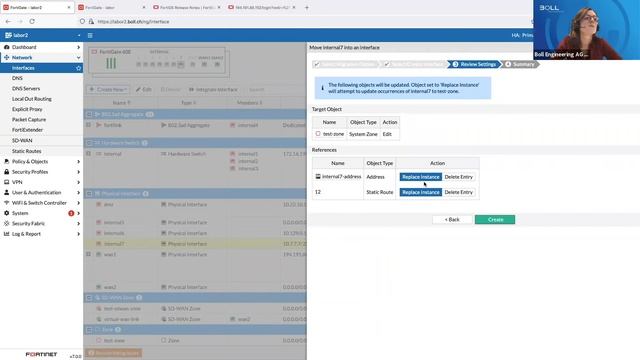Click the Security Fabric icon
The height and width of the screenshot is (360, 640).
tap(7, 224)
